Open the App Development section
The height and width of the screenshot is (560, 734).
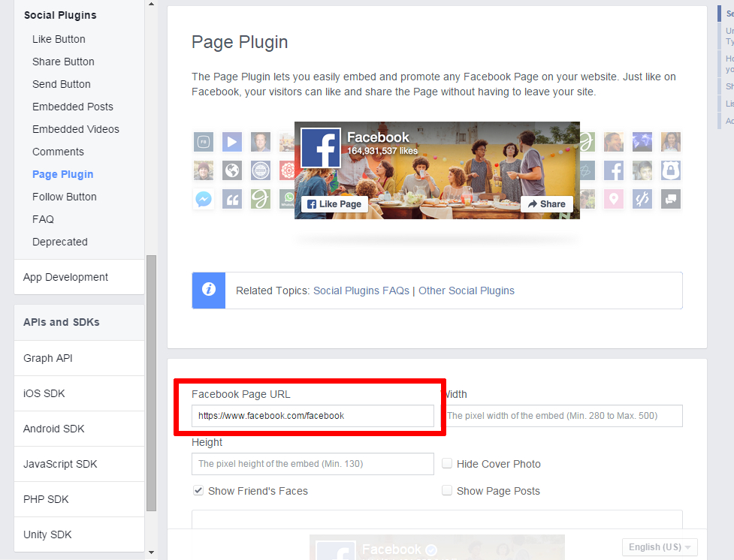click(x=79, y=277)
